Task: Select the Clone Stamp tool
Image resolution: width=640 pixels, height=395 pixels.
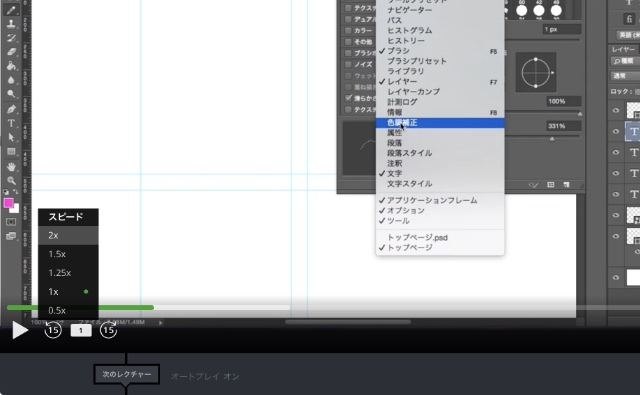Action: pos(11,24)
